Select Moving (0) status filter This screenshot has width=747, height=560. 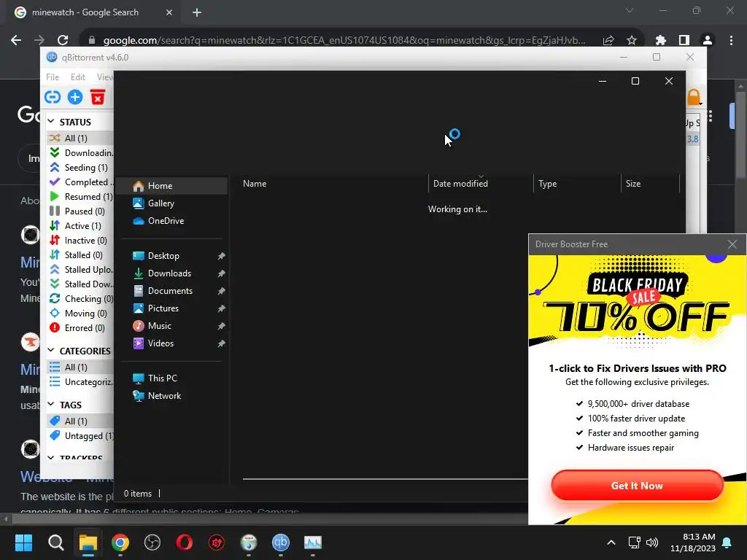point(80,314)
